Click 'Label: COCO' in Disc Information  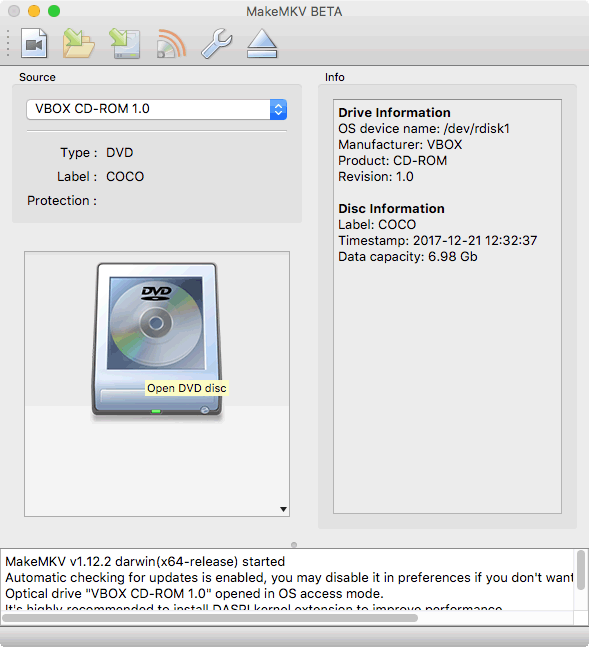(x=377, y=224)
